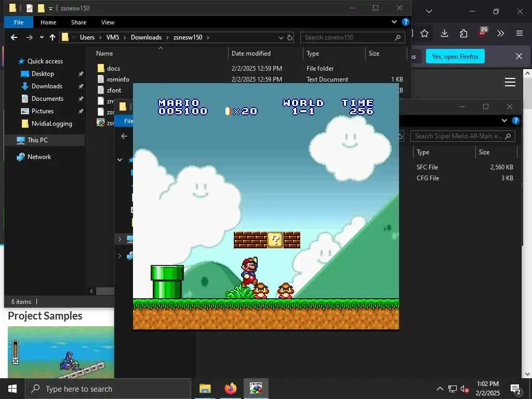Screen dimensions: 532x399
Task: Click the taskbar search box
Action: 108,389
